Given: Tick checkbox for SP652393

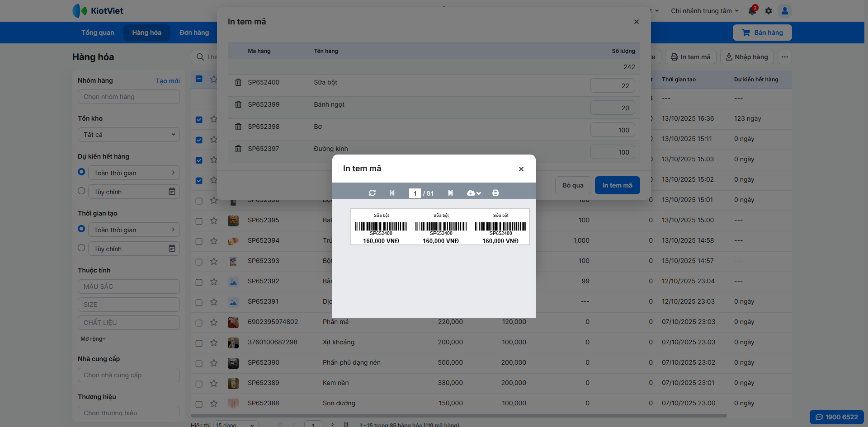Looking at the screenshot, I should pyautogui.click(x=199, y=262).
